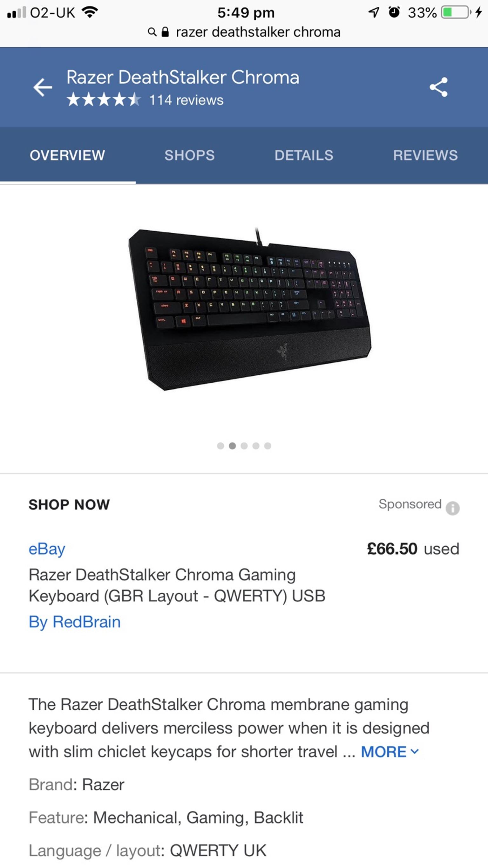Tap the padlock icon in address bar
The image size is (488, 868).
click(x=165, y=32)
